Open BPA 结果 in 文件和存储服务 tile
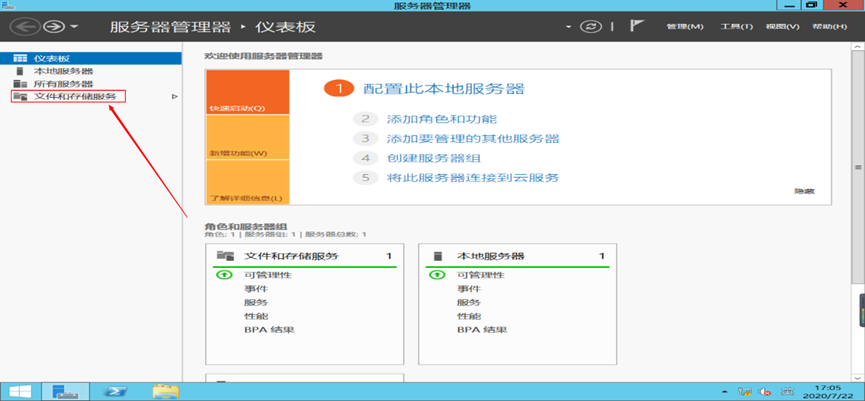Screen dimensions: 865x401 pyautogui.click(x=269, y=330)
